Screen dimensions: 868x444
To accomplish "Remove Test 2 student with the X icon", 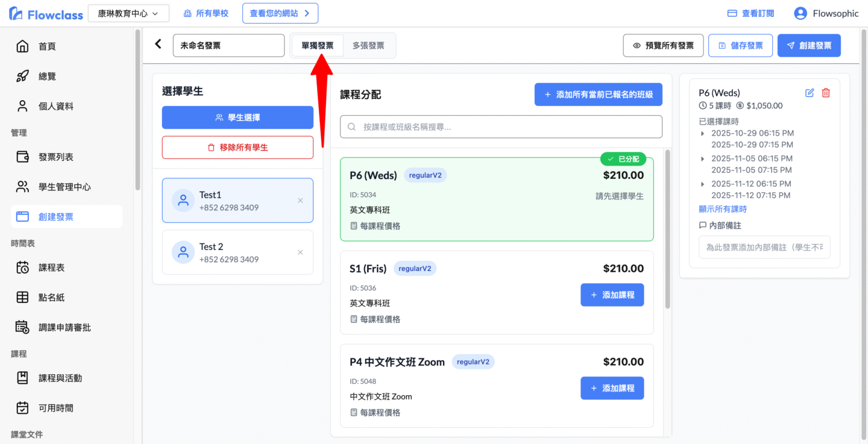I will pyautogui.click(x=300, y=252).
